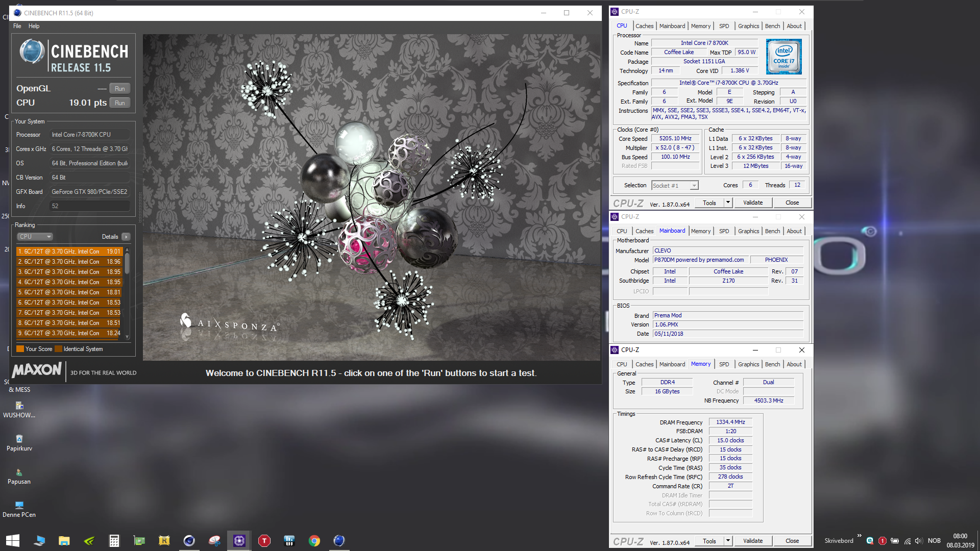The height and width of the screenshot is (551, 980).
Task: Open the yellow R icon taskbar app
Action: click(164, 540)
